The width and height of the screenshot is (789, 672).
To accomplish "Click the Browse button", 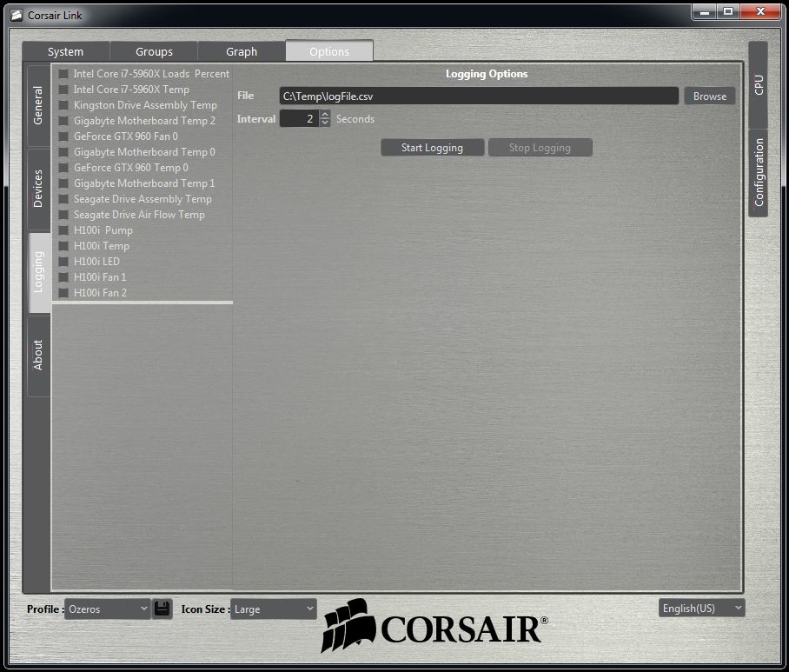I will click(710, 96).
